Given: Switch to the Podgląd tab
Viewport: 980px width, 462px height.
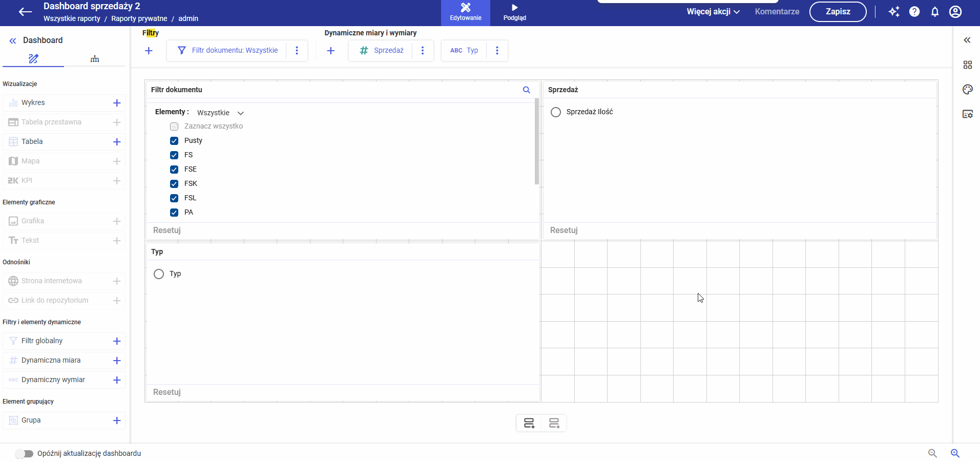Looking at the screenshot, I should pyautogui.click(x=514, y=13).
